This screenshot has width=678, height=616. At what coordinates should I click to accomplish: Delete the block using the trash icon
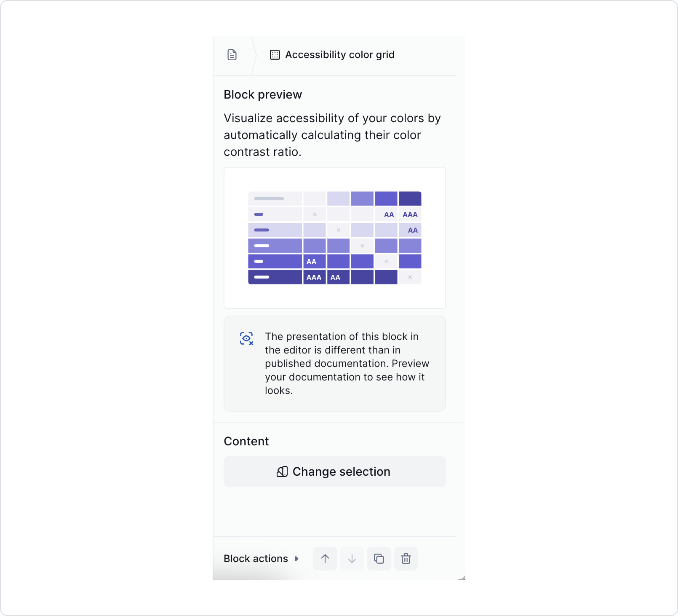click(406, 558)
